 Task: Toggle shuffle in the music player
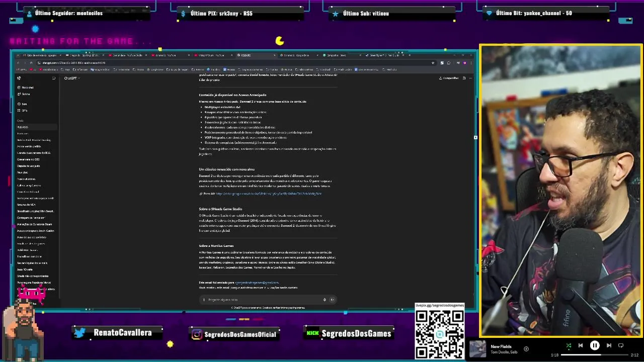(569, 345)
